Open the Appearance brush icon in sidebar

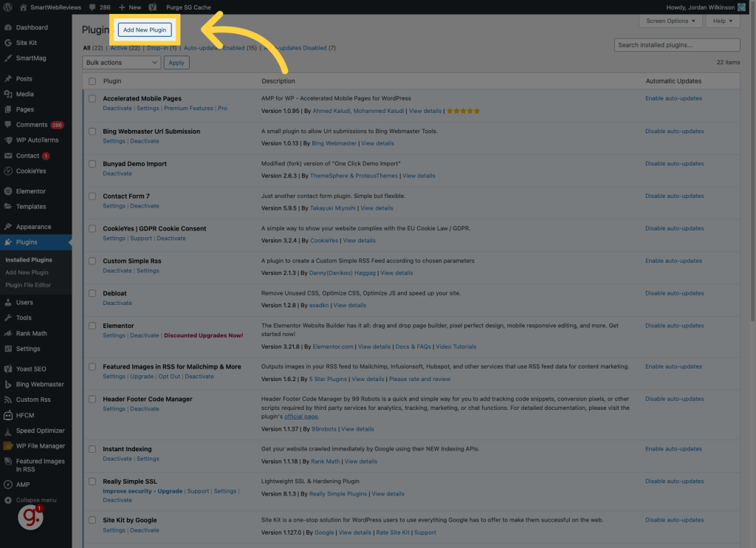[x=7, y=227]
